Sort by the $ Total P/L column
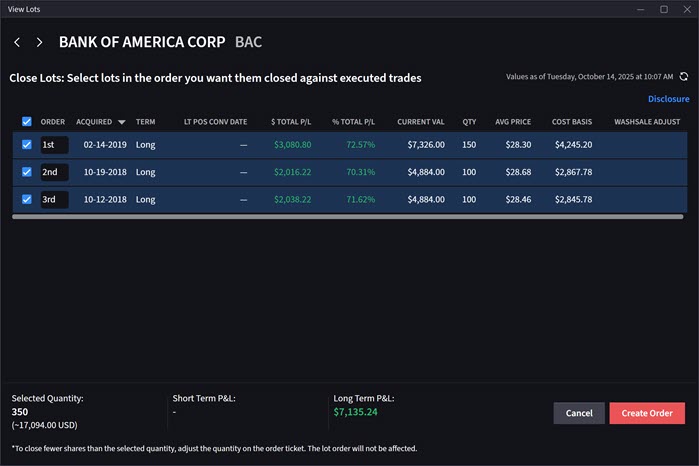The height and width of the screenshot is (466, 699). tap(291, 122)
